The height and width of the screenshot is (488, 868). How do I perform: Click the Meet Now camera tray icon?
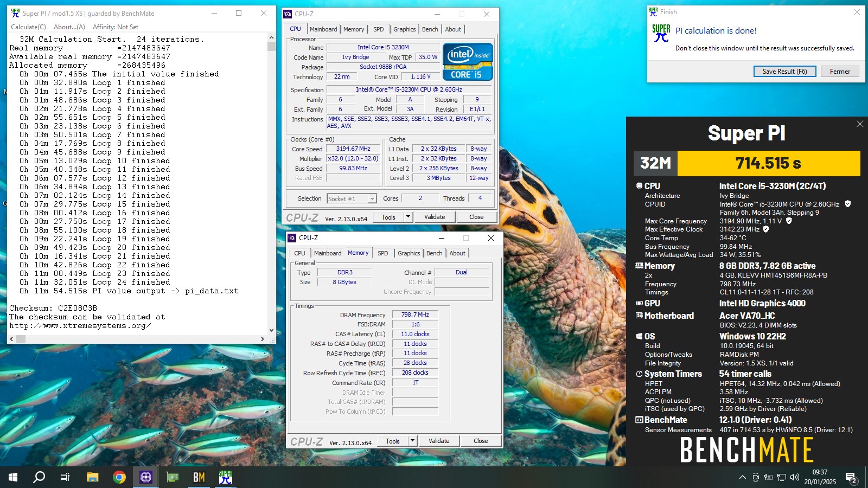tap(756, 477)
